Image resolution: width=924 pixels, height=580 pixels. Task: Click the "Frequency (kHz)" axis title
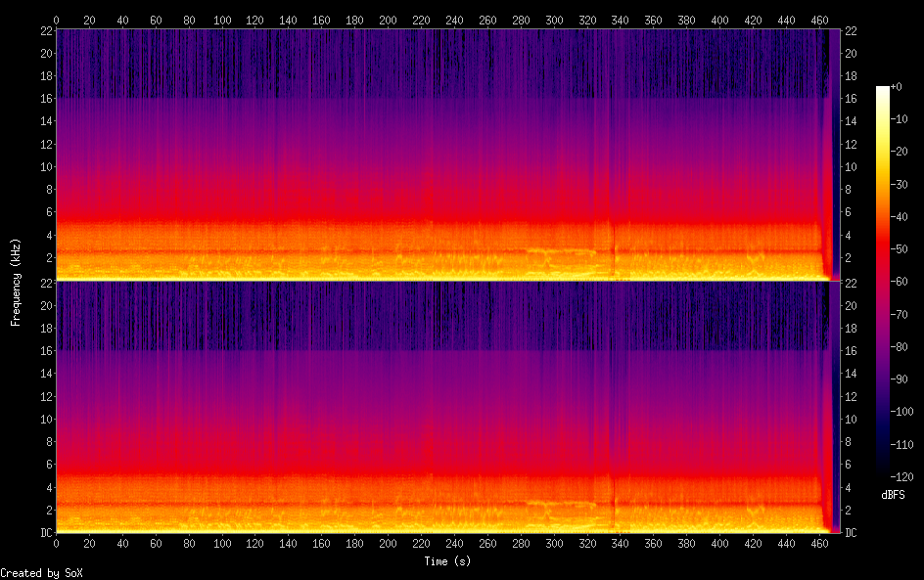pos(16,283)
